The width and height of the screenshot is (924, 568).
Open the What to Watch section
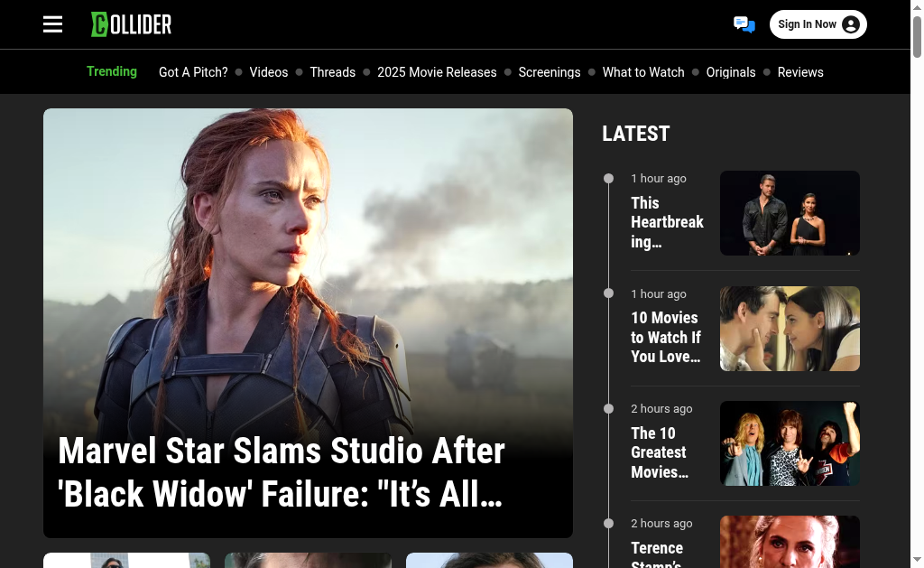[x=643, y=72]
